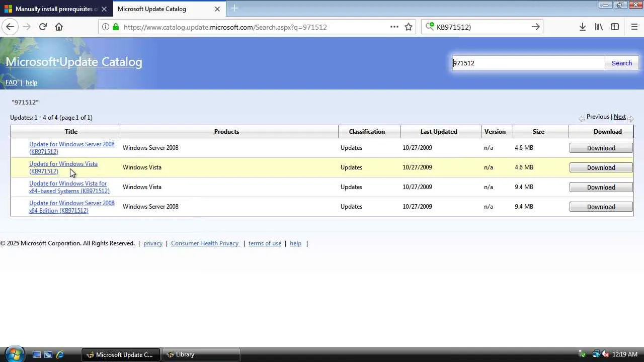Submit search with the go arrow
Image resolution: width=644 pixels, height=362 pixels.
point(535,27)
